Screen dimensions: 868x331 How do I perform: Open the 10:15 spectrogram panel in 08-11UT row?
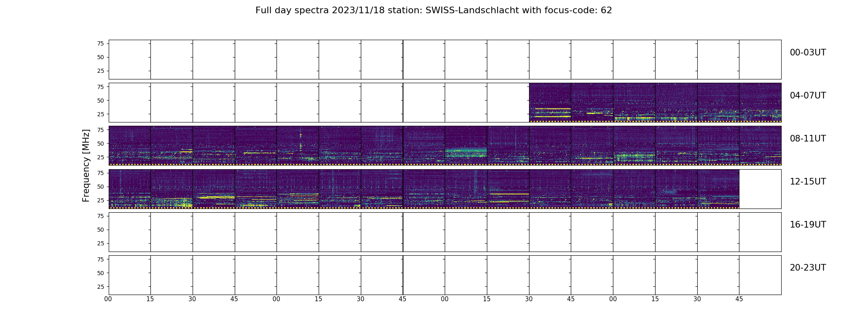508,146
